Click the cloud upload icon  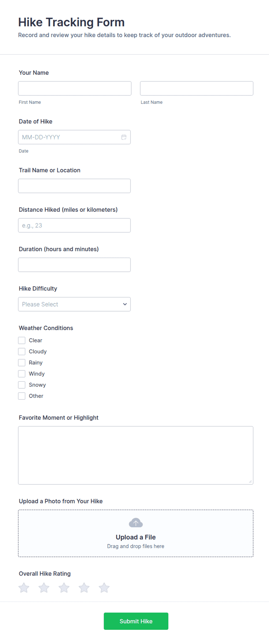tap(136, 523)
